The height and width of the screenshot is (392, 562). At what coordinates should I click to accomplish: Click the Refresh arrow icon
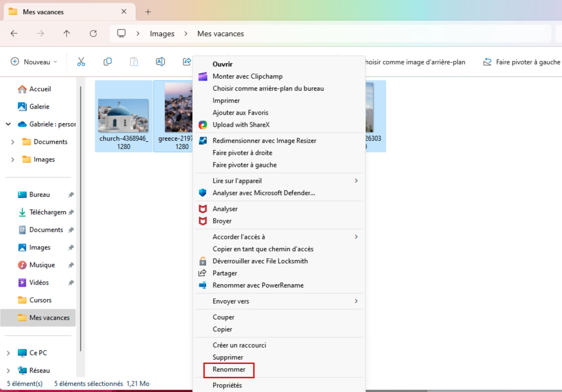click(93, 34)
